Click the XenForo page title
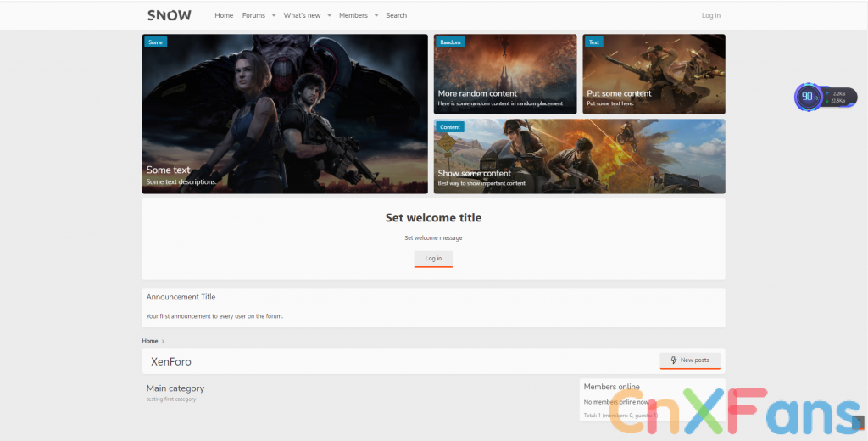The height and width of the screenshot is (441, 868). pyautogui.click(x=171, y=362)
